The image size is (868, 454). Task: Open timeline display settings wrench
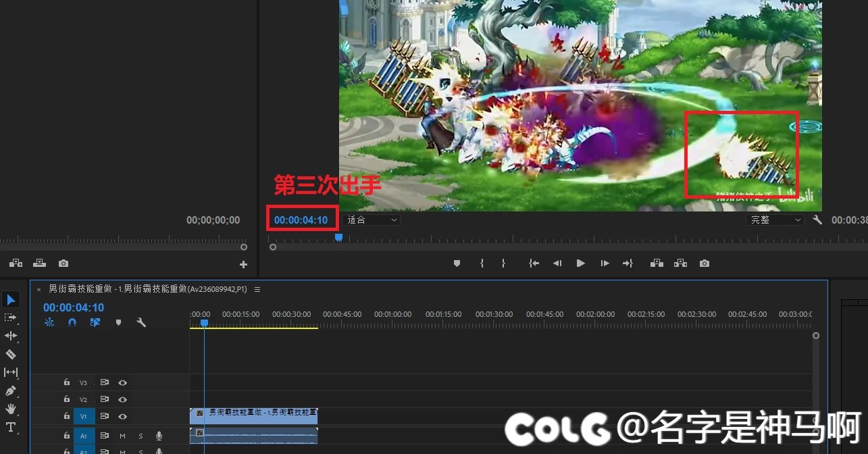[x=141, y=323]
